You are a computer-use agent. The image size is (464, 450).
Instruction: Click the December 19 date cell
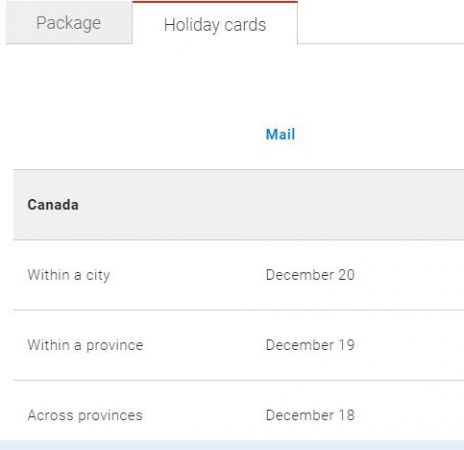[x=310, y=345]
